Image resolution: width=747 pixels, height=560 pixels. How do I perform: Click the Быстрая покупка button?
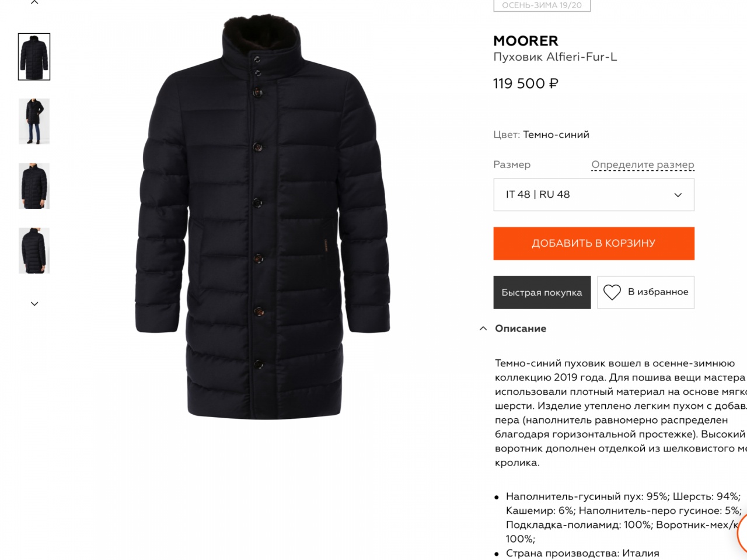coord(542,292)
